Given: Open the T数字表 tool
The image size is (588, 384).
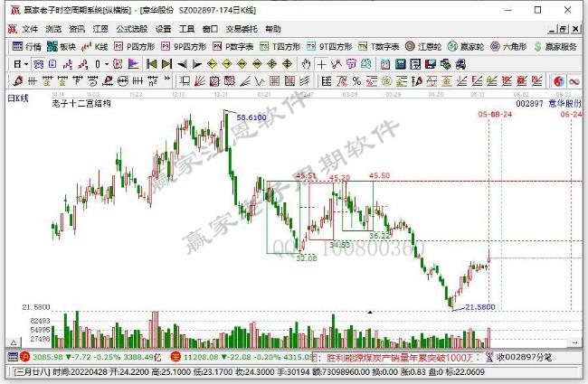Looking at the screenshot, I should pos(378,46).
